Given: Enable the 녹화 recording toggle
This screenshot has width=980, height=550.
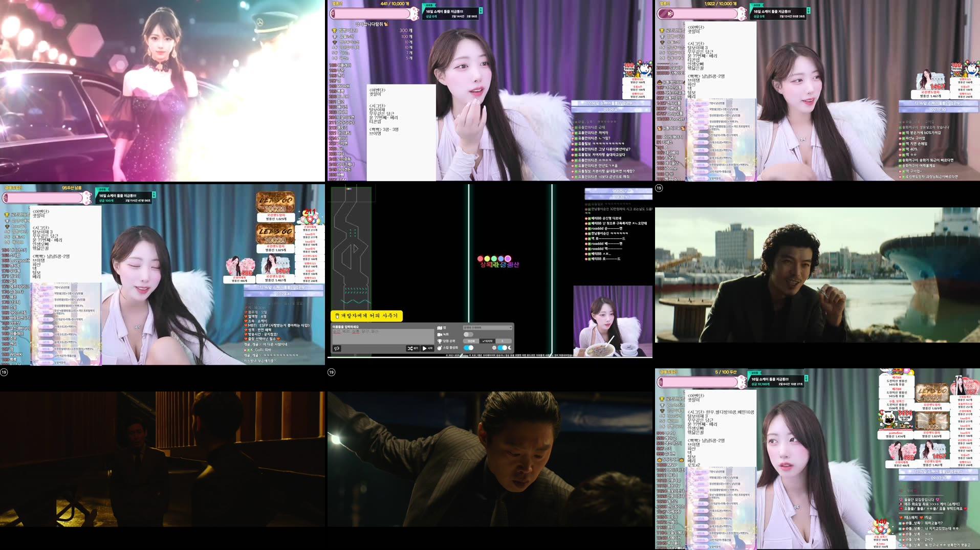Looking at the screenshot, I should [468, 334].
